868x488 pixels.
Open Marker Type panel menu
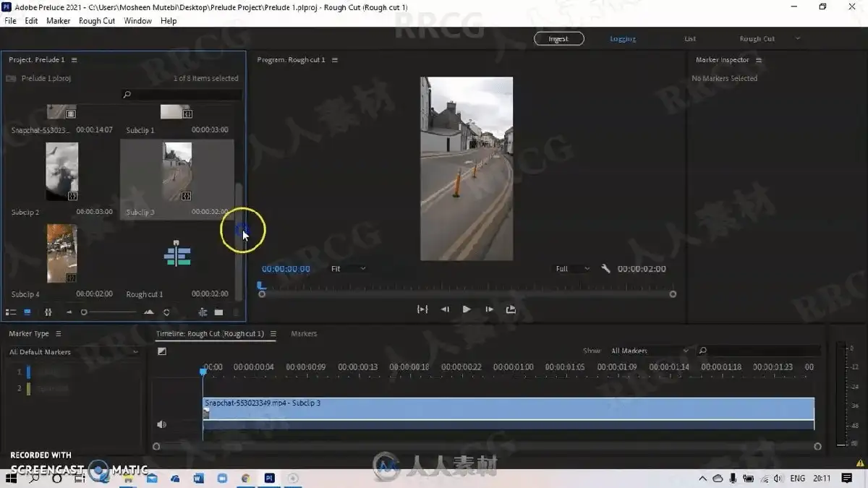[59, 334]
